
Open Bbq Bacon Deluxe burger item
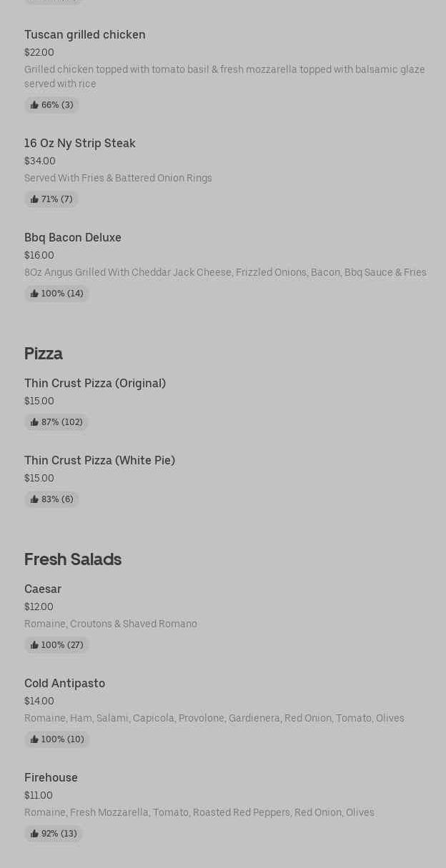click(x=73, y=237)
